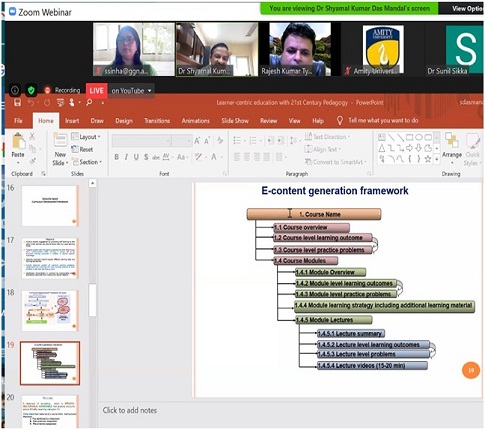Image resolution: width=485 pixels, height=430 pixels.
Task: Open the Transitions tab
Action: click(157, 121)
